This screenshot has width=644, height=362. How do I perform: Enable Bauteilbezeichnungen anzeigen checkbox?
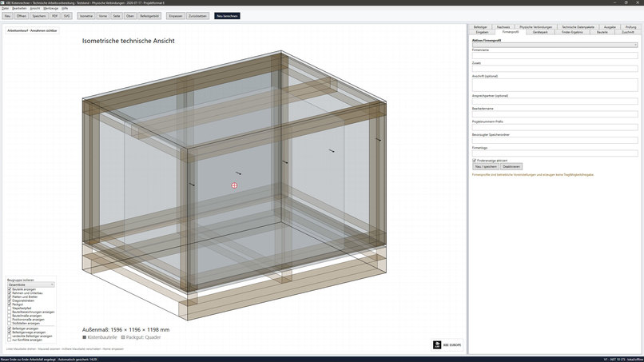[x=10, y=312]
